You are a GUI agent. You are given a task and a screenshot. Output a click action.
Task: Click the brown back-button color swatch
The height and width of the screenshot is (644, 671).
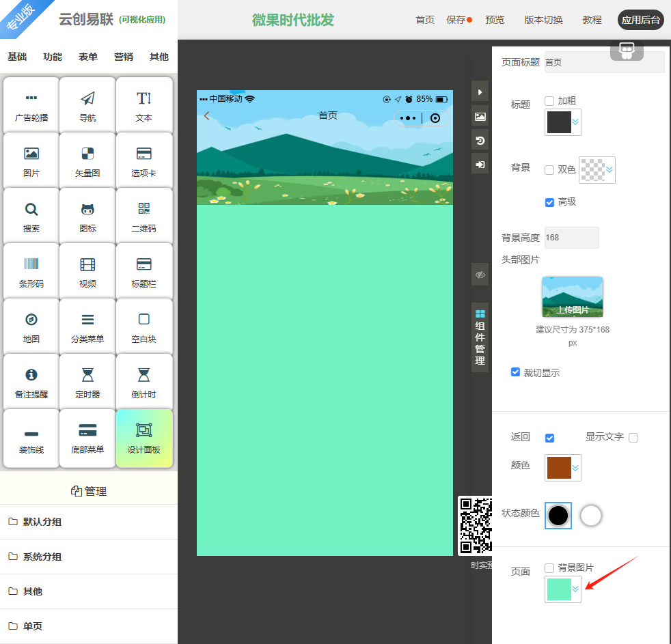(x=558, y=468)
